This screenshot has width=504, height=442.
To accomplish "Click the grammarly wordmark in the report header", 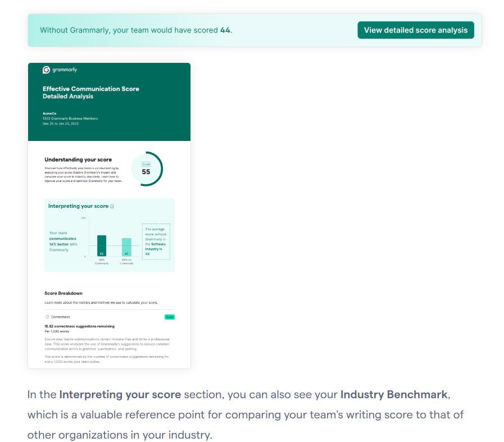I will [x=65, y=70].
